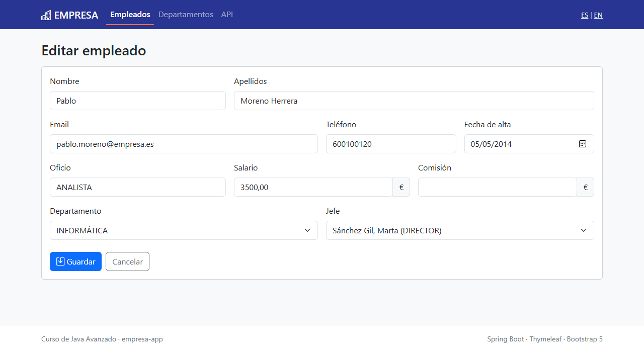Focus the Nombre field with Pablo

pos(138,101)
